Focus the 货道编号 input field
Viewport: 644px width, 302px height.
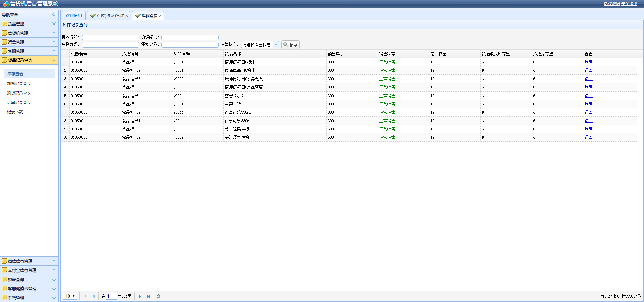point(190,37)
